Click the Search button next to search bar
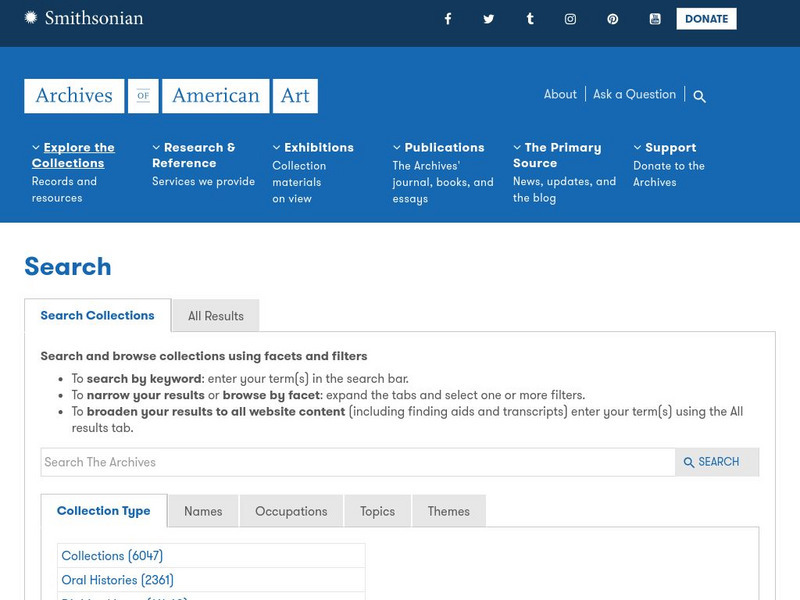The width and height of the screenshot is (800, 600). tap(716, 462)
